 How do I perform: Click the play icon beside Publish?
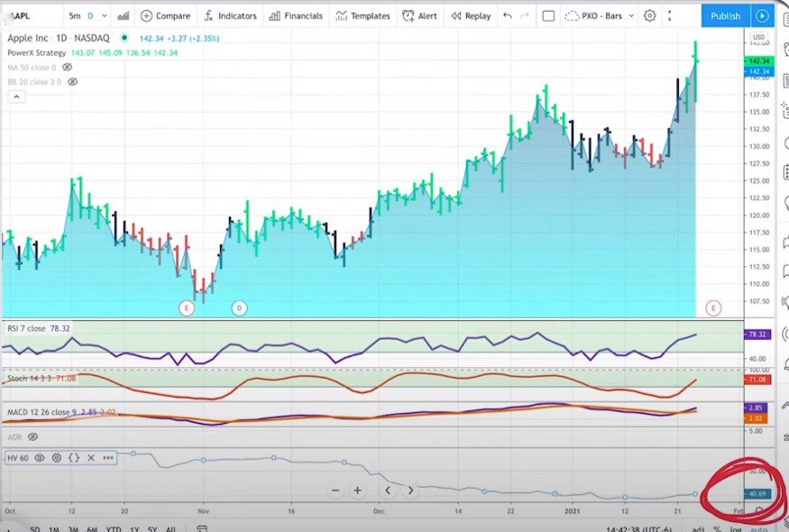pos(762,16)
